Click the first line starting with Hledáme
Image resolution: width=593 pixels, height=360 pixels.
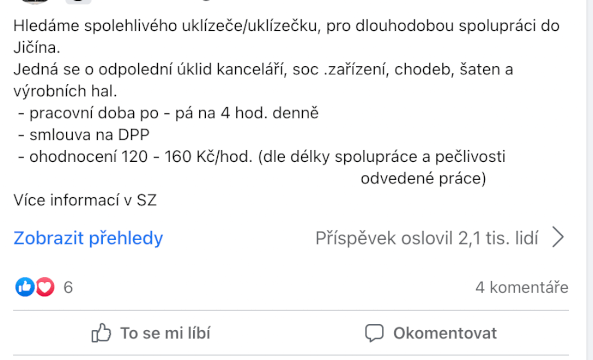[x=286, y=26]
